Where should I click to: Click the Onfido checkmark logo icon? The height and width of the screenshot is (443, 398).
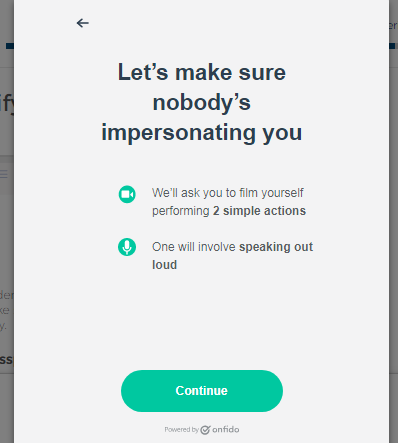pos(205,430)
